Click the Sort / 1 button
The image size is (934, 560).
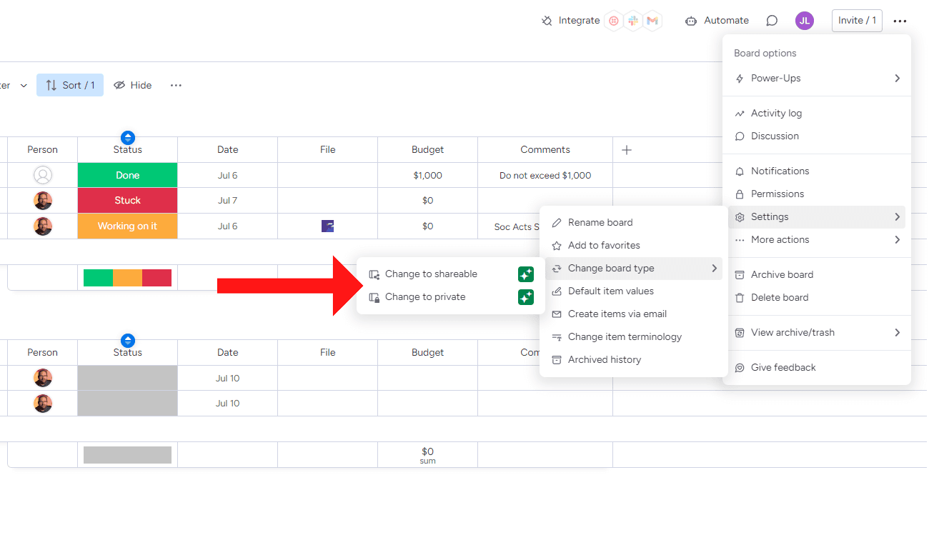click(x=70, y=85)
